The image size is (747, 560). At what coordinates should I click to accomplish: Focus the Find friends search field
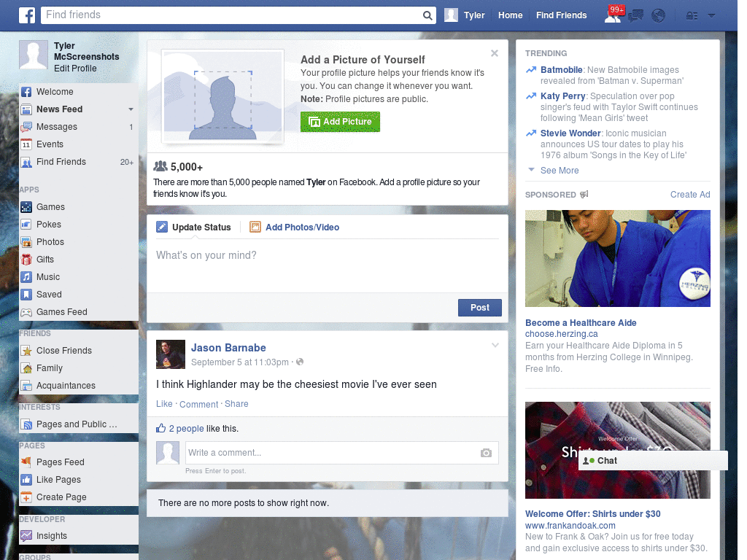point(232,15)
